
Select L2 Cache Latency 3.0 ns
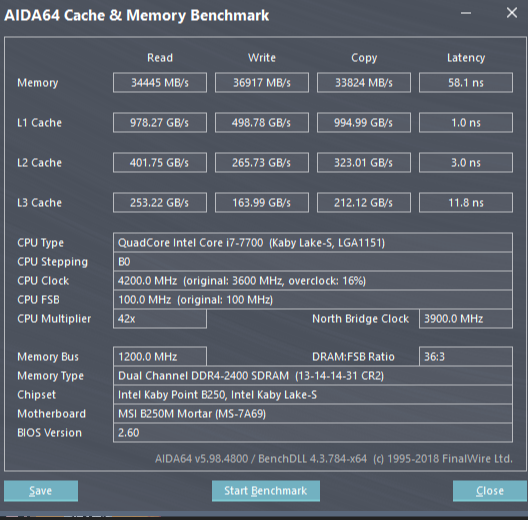[x=466, y=163]
